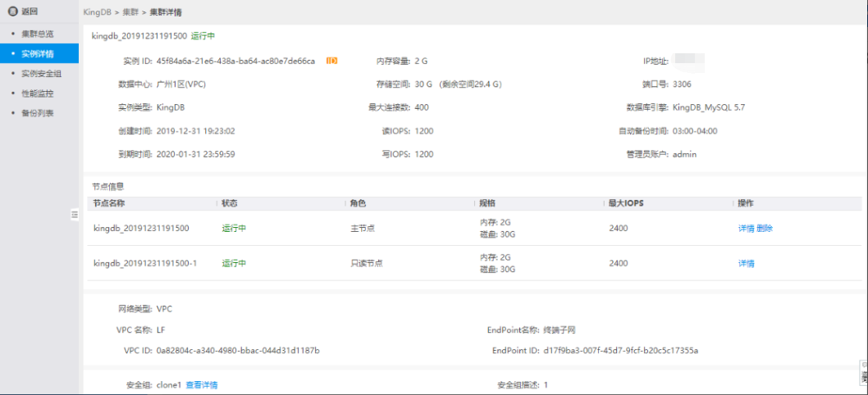
Task: Open 备份列表 in the sidebar
Action: click(37, 113)
